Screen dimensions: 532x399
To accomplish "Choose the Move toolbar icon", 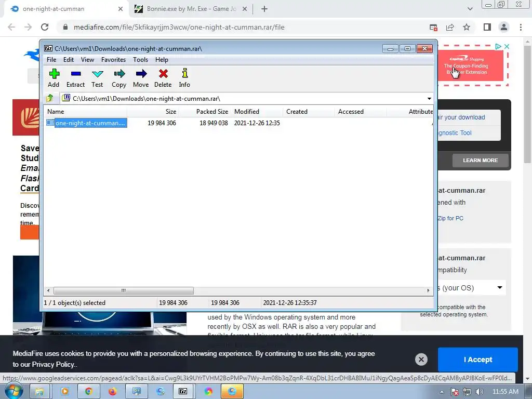I will [x=141, y=78].
